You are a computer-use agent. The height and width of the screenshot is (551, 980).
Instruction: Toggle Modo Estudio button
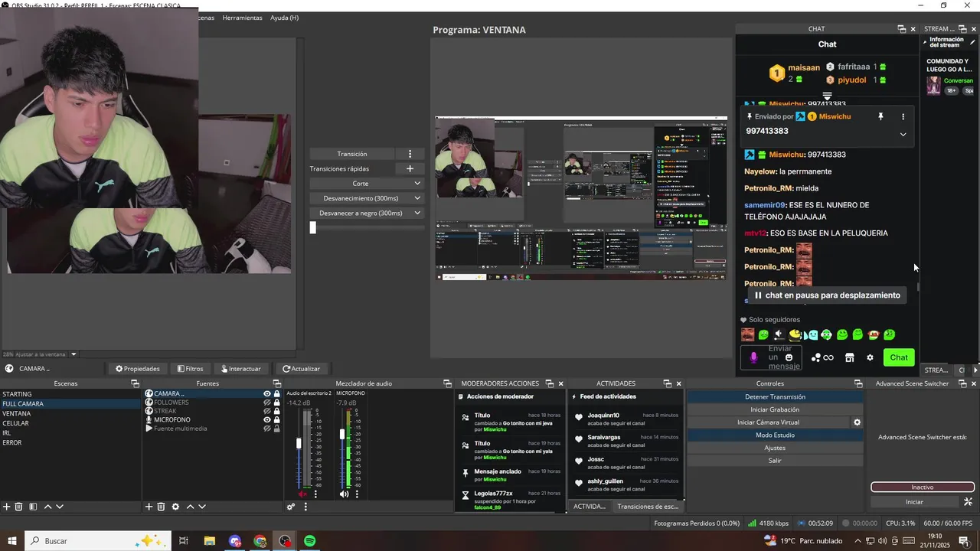[775, 435]
